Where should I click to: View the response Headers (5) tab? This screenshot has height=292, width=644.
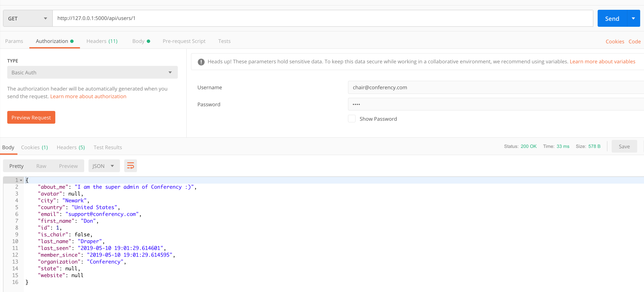(70, 147)
